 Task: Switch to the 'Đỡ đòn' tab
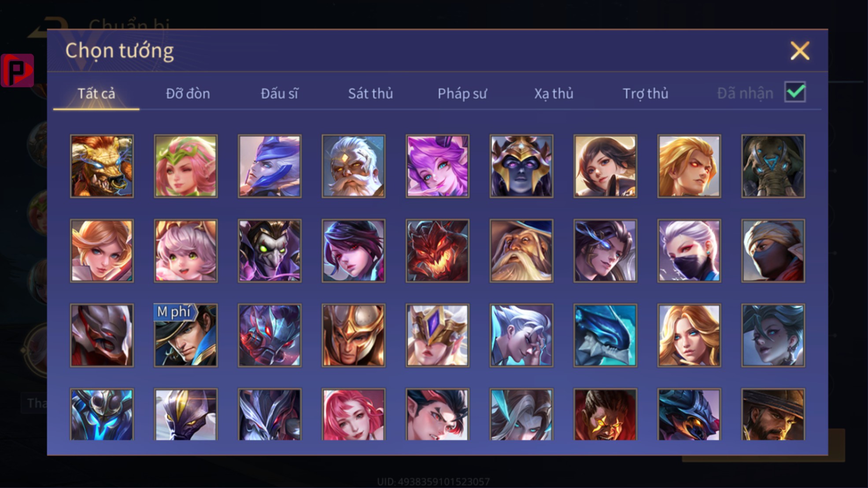coord(188,93)
